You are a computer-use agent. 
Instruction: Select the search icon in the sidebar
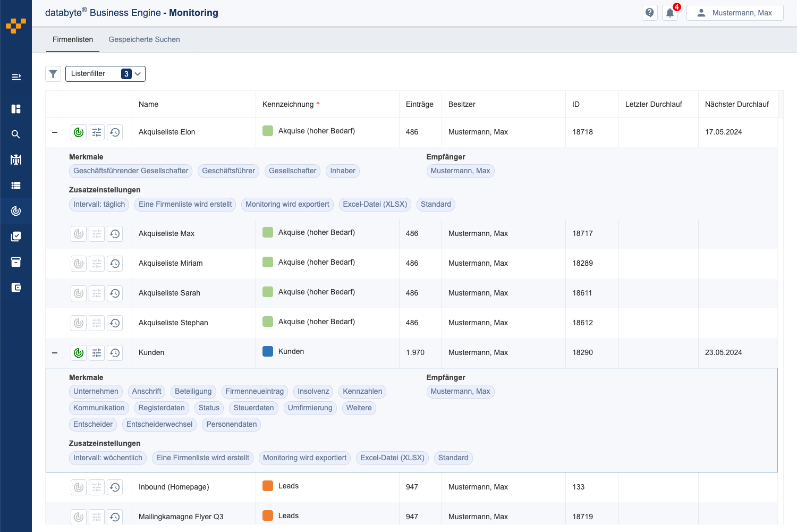[x=16, y=134]
